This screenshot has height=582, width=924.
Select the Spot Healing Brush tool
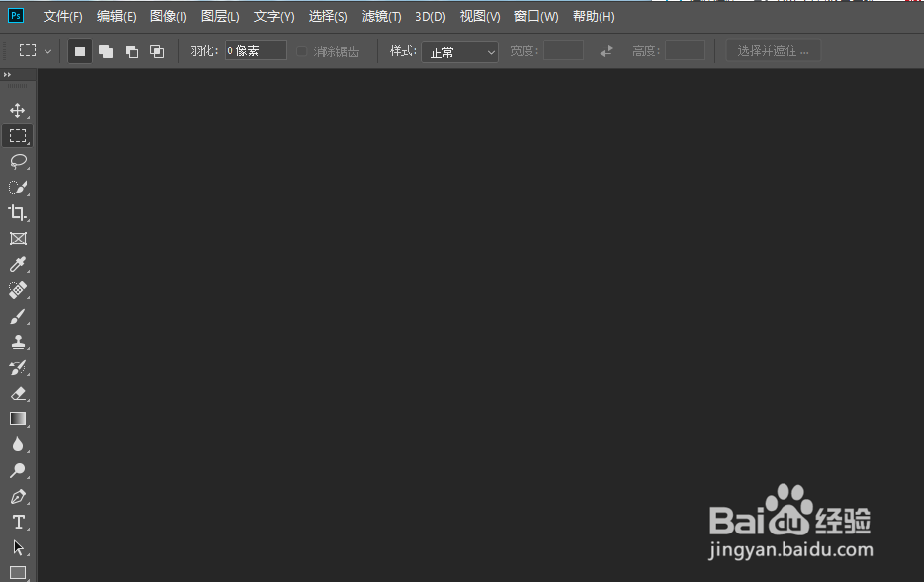(x=18, y=290)
